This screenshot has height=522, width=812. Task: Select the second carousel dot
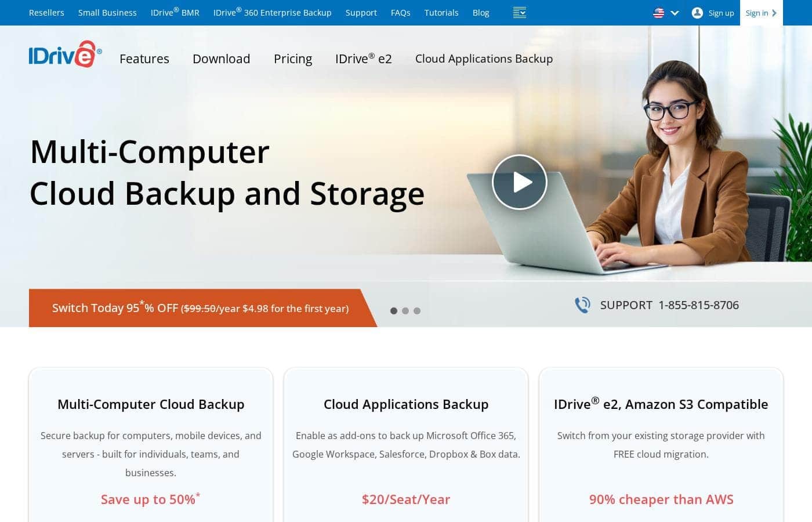[405, 311]
